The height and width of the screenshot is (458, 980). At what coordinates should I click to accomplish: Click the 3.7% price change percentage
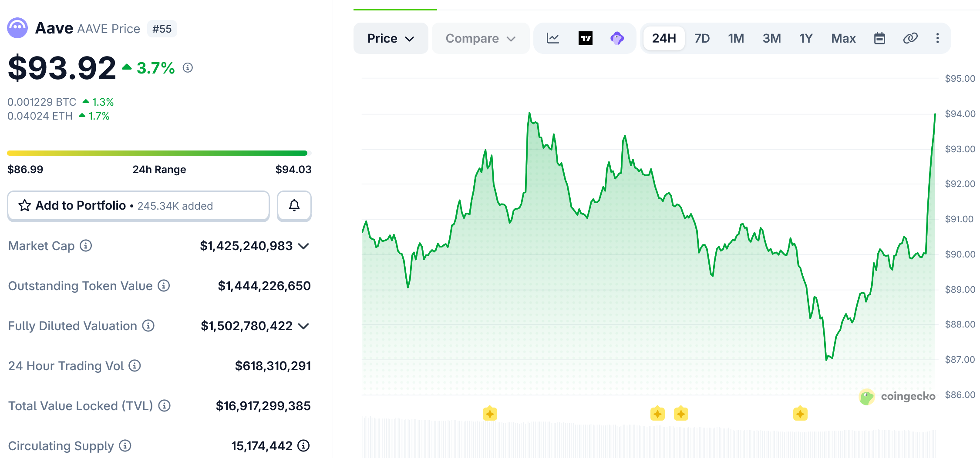pyautogui.click(x=155, y=68)
